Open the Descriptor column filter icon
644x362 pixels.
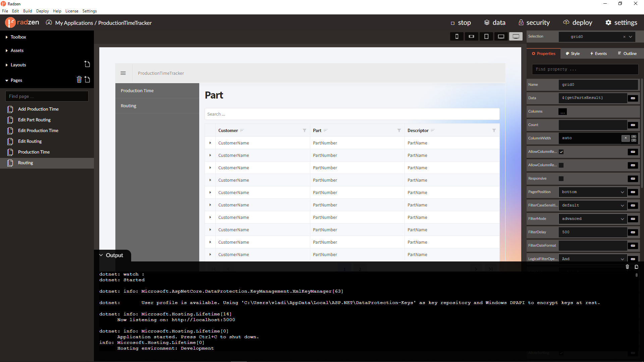(494, 130)
